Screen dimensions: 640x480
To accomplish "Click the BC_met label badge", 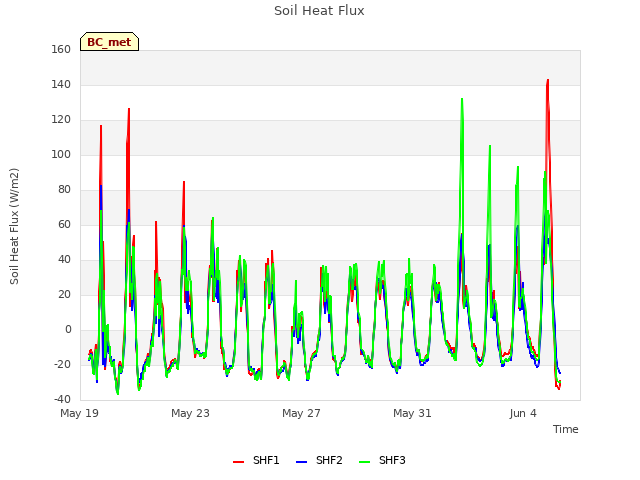I will tap(109, 42).
